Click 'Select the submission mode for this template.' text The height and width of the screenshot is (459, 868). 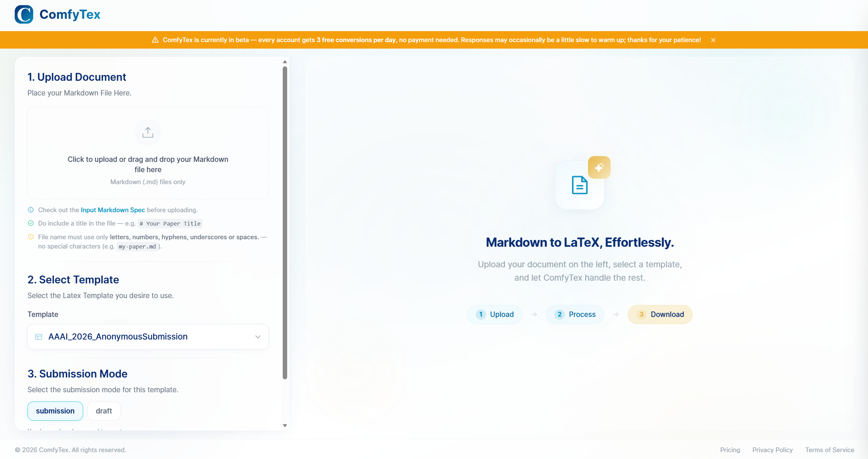pyautogui.click(x=103, y=390)
